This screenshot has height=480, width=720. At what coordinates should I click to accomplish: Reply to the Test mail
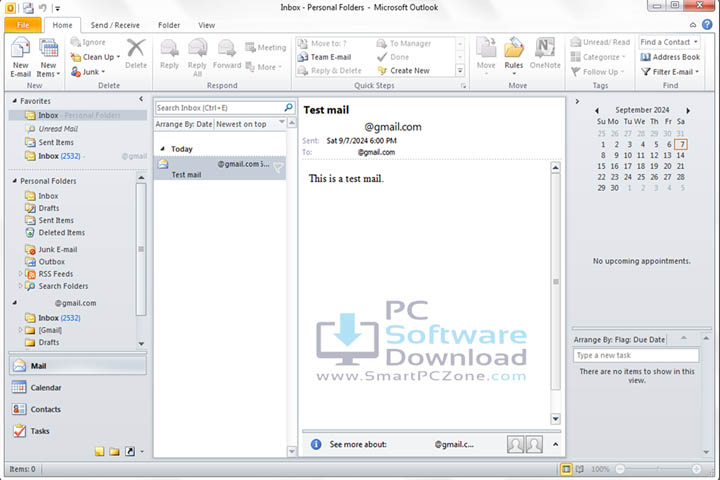click(x=169, y=54)
